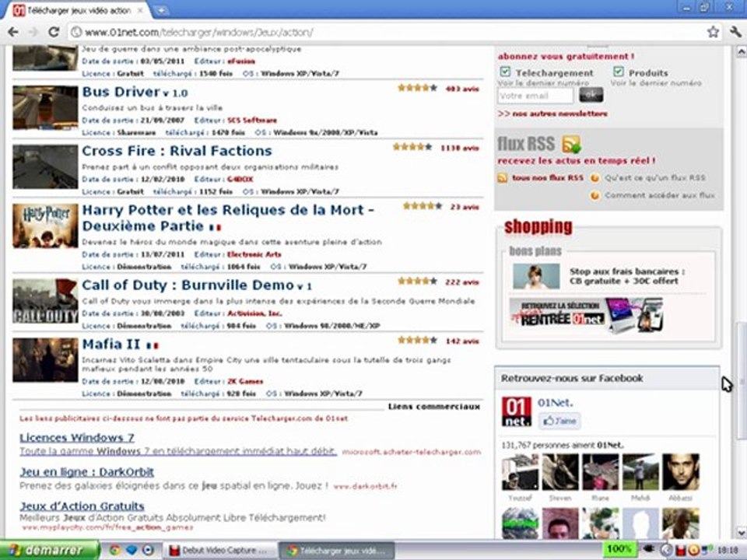
Task: Click Harry Potter thumbnail image
Action: click(45, 226)
